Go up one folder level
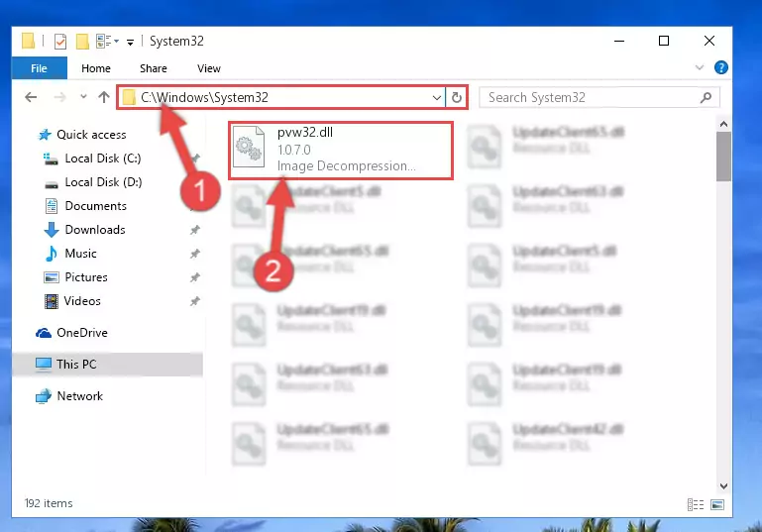Image resolution: width=762 pixels, height=532 pixels. [x=103, y=97]
